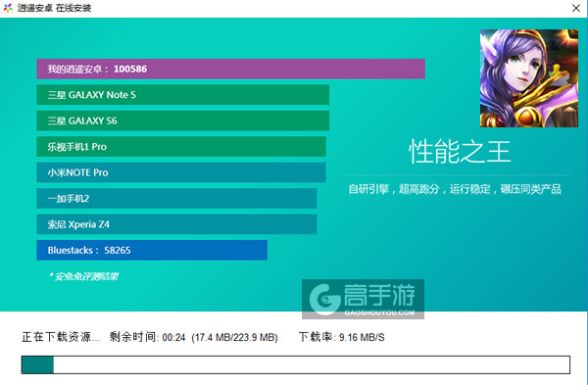Viewport: 588px width, 385px height.
Task: Select the 乐视手机1 Pro benchmark bar
Action: pyautogui.click(x=181, y=147)
